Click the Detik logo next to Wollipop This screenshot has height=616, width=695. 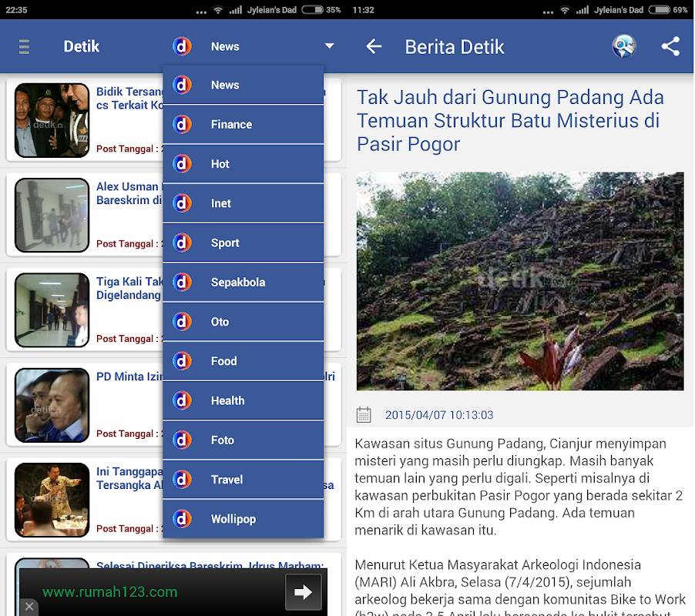click(x=182, y=518)
